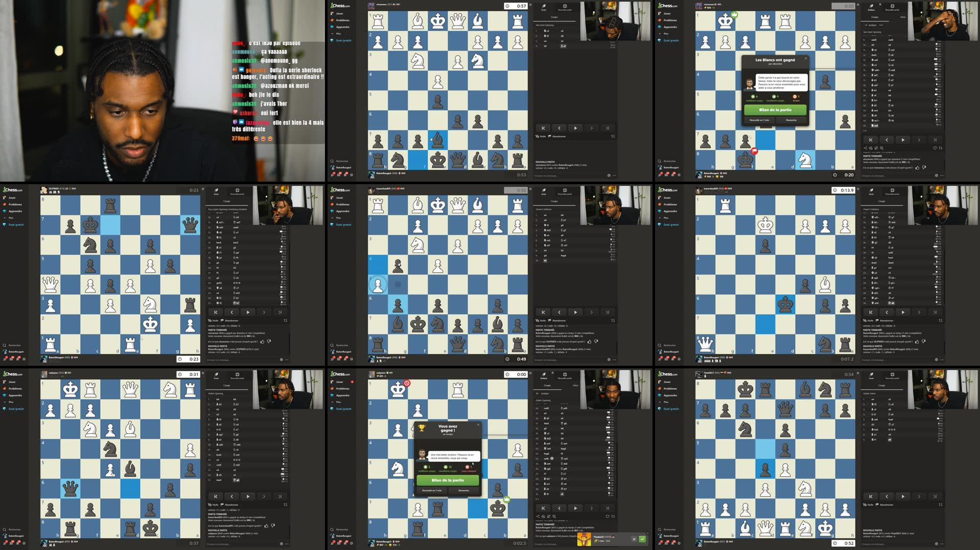Open the emoji picker in the chat bar
The height and width of the screenshot is (550, 980).
pyautogui.click(x=609, y=175)
